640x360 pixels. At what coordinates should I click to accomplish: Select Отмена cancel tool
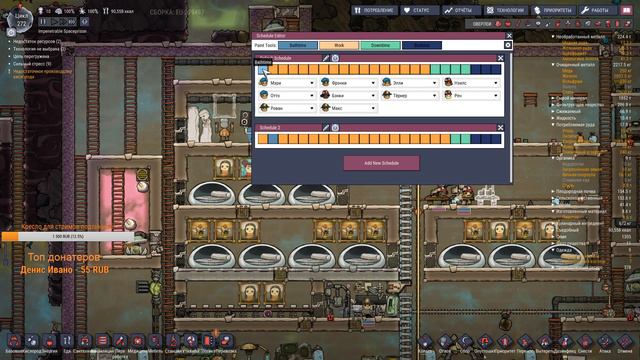(x=625, y=341)
